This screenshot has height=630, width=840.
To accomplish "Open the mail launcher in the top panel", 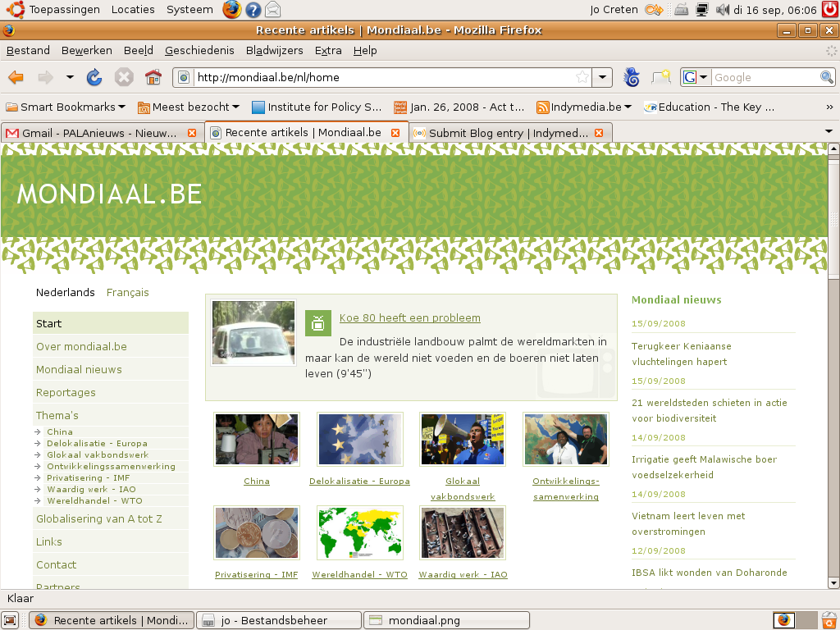I will pos(272,10).
